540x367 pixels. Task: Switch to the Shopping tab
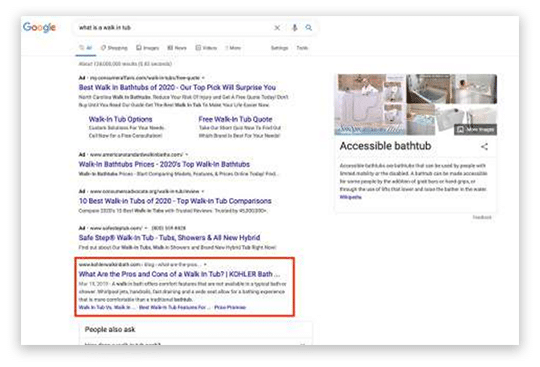(x=114, y=48)
